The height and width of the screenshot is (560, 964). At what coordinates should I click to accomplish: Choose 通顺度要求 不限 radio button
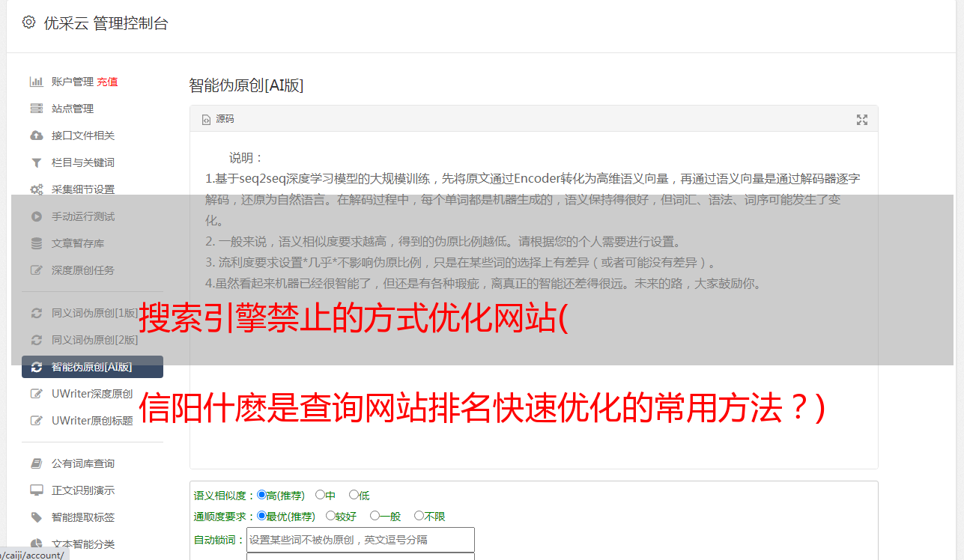click(419, 516)
